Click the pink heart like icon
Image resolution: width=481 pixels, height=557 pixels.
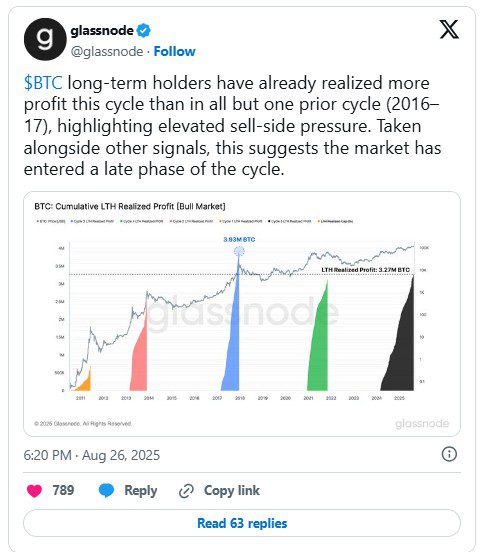(34, 491)
